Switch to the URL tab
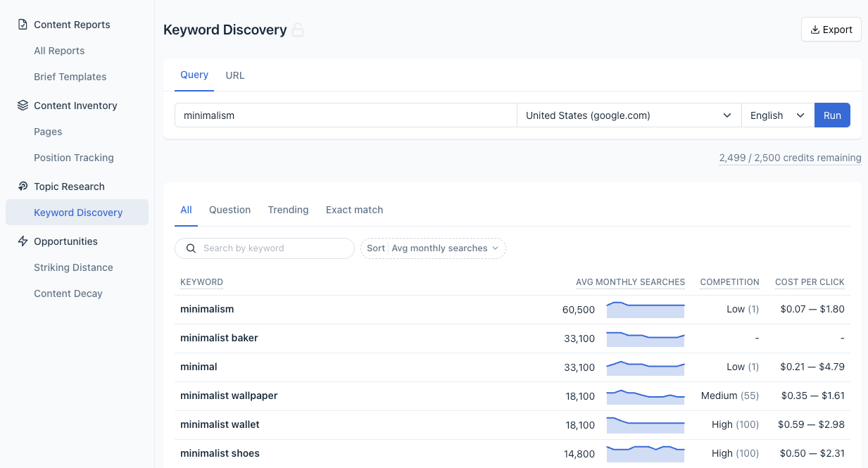 [235, 75]
